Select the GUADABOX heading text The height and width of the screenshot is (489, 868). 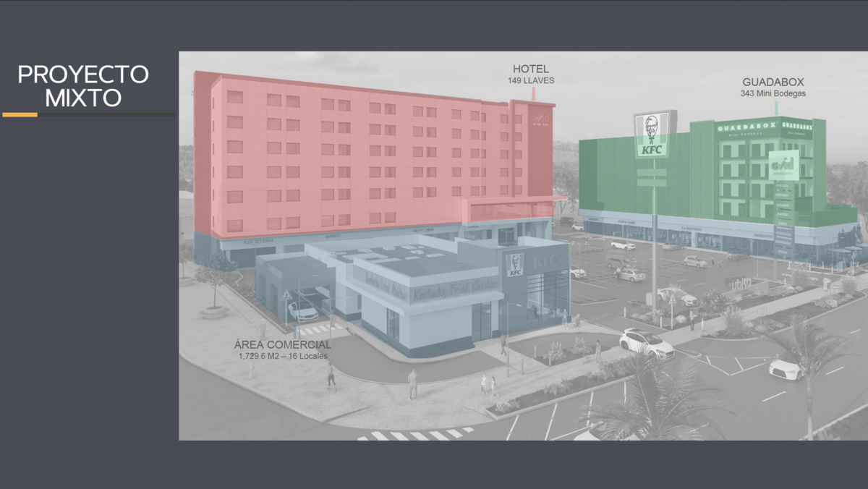click(773, 82)
